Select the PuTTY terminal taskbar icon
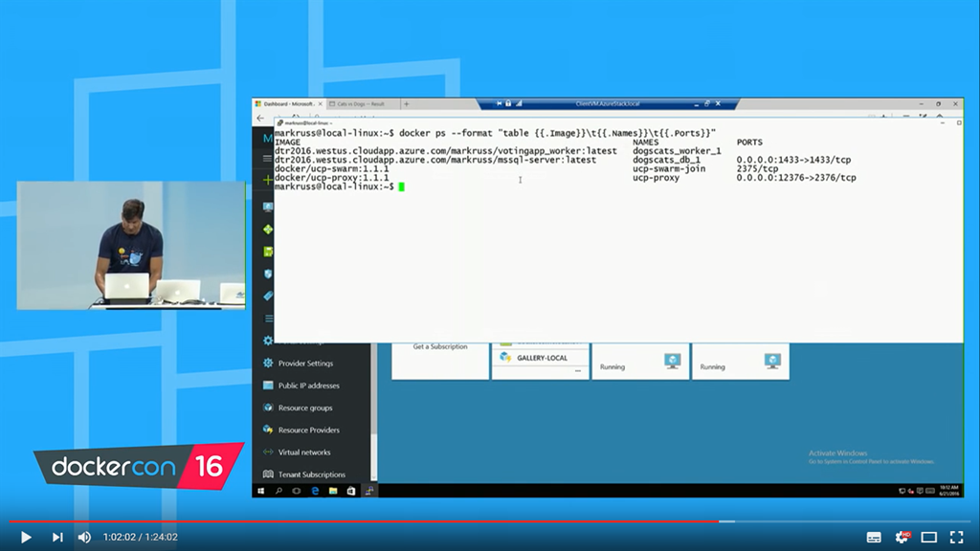 click(x=369, y=491)
